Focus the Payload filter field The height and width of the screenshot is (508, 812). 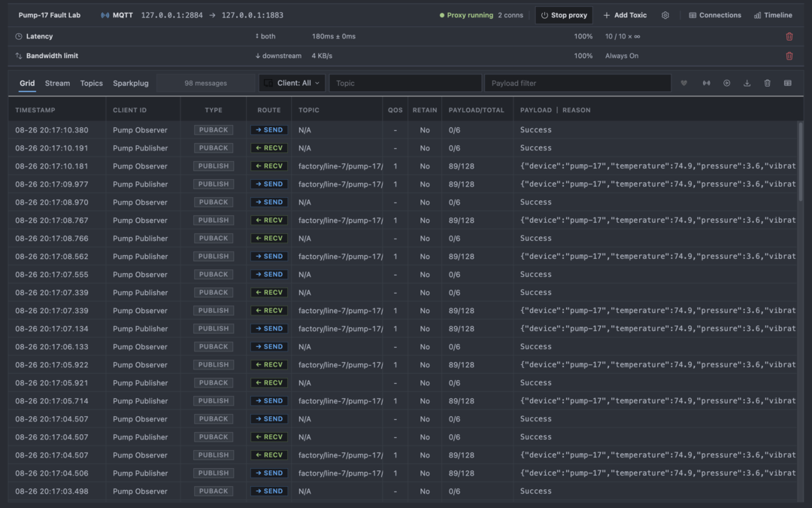578,83
